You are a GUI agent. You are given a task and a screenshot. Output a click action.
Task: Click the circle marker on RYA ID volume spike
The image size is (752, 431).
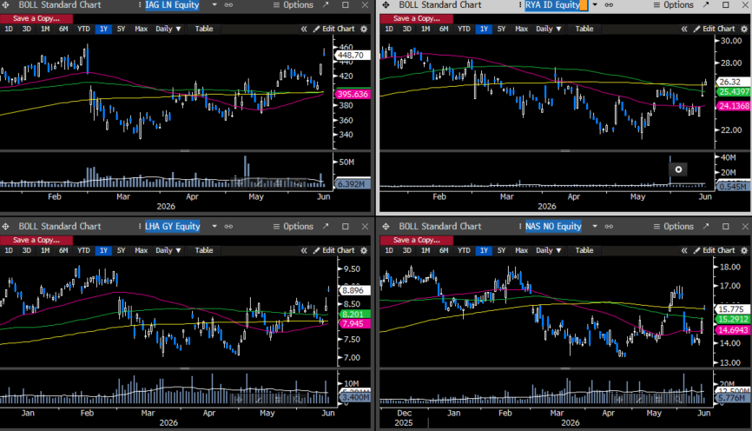pos(678,169)
